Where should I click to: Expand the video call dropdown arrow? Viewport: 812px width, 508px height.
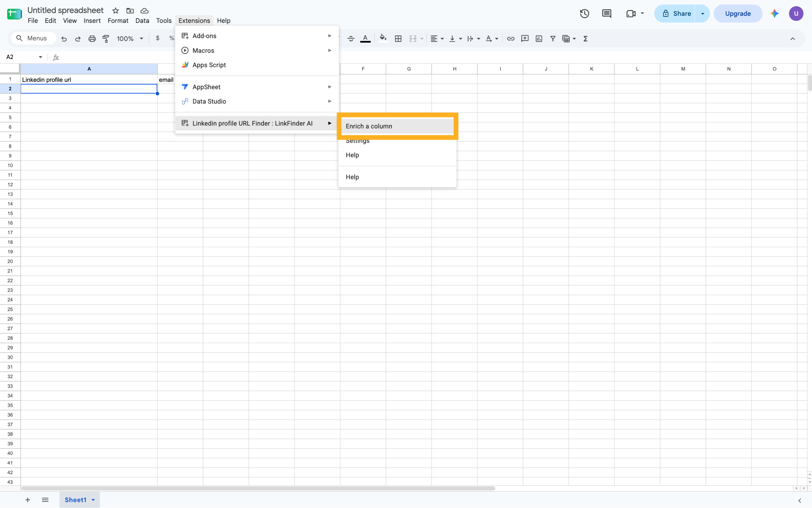click(643, 14)
